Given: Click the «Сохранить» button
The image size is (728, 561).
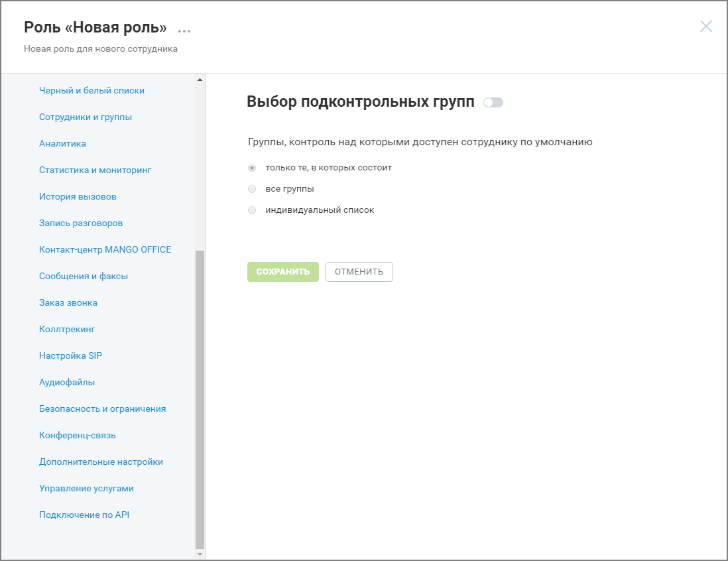Looking at the screenshot, I should tap(282, 272).
